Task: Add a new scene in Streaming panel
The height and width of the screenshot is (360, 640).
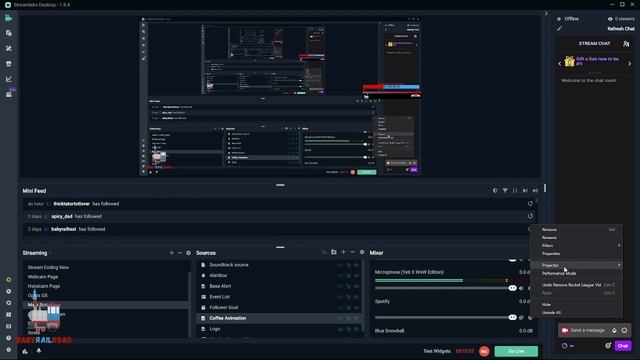Action: (171, 253)
